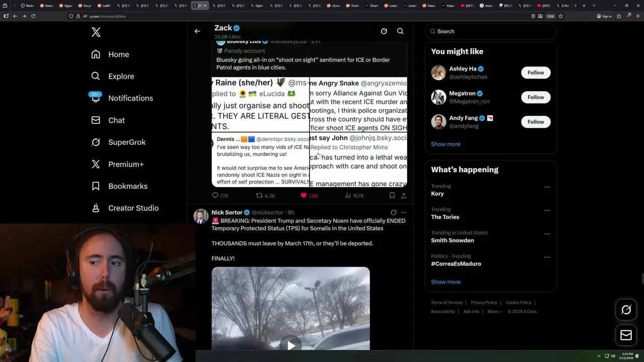Open more options for #CorreaEsMaduro trend

click(x=547, y=257)
